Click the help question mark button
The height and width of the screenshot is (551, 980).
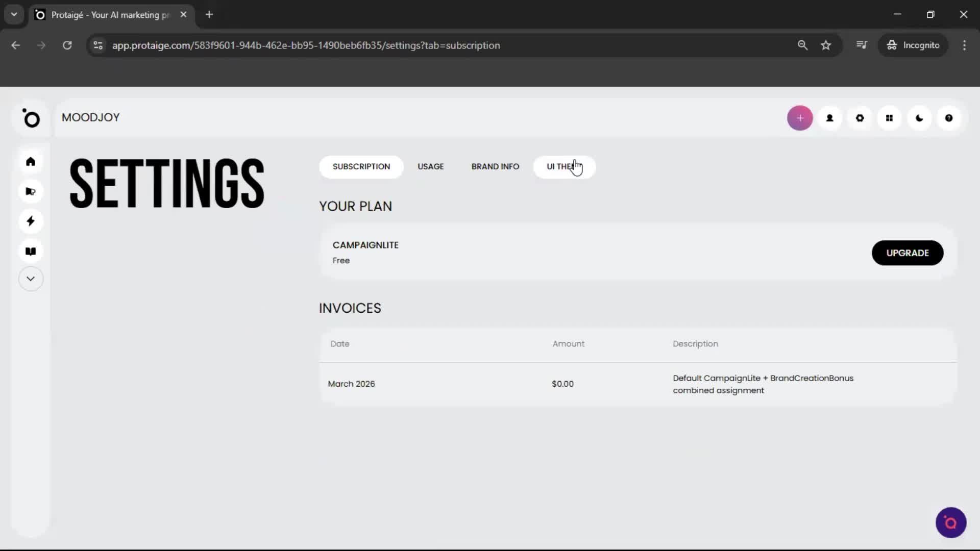pyautogui.click(x=949, y=118)
